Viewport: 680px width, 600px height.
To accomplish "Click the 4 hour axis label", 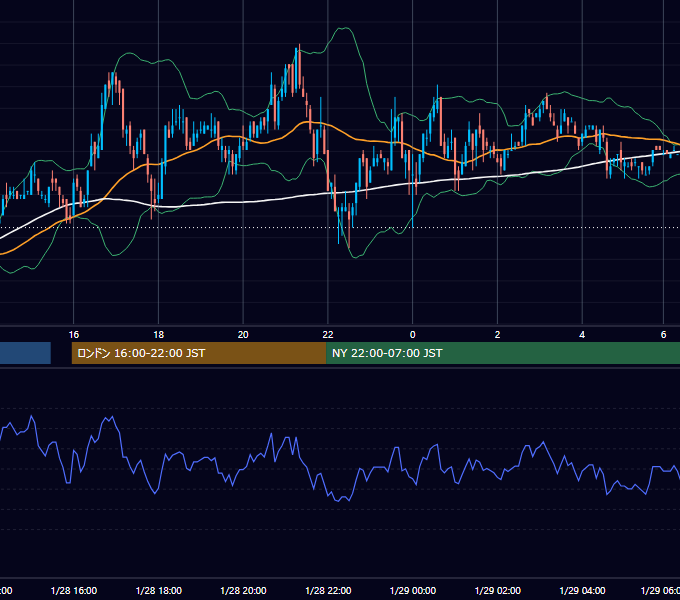I will pyautogui.click(x=582, y=335).
